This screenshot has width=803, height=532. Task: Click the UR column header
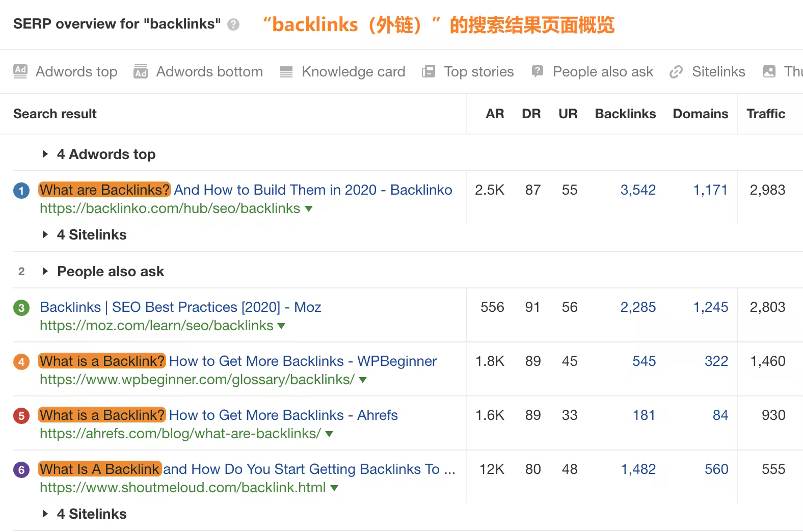[568, 114]
